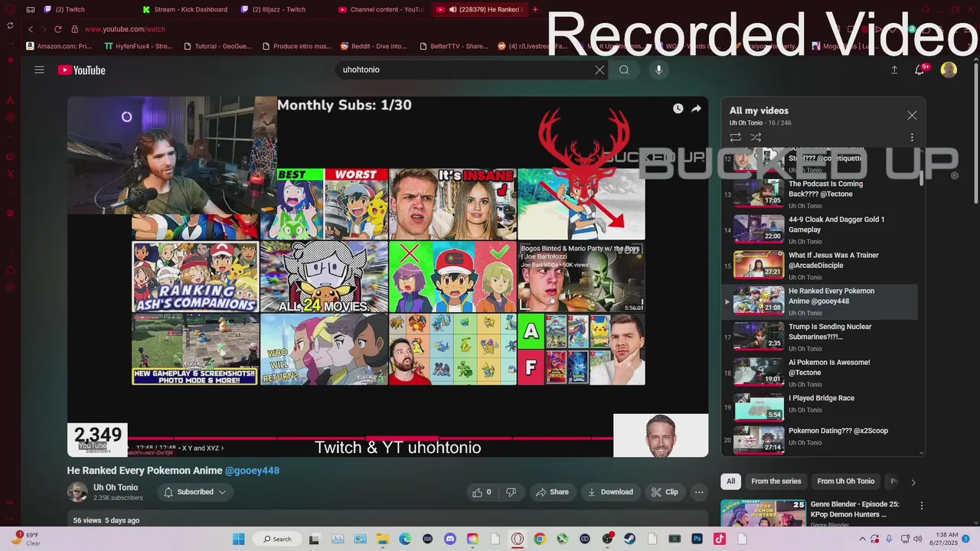
Task: Open Chrome from the taskbar
Action: click(540, 539)
